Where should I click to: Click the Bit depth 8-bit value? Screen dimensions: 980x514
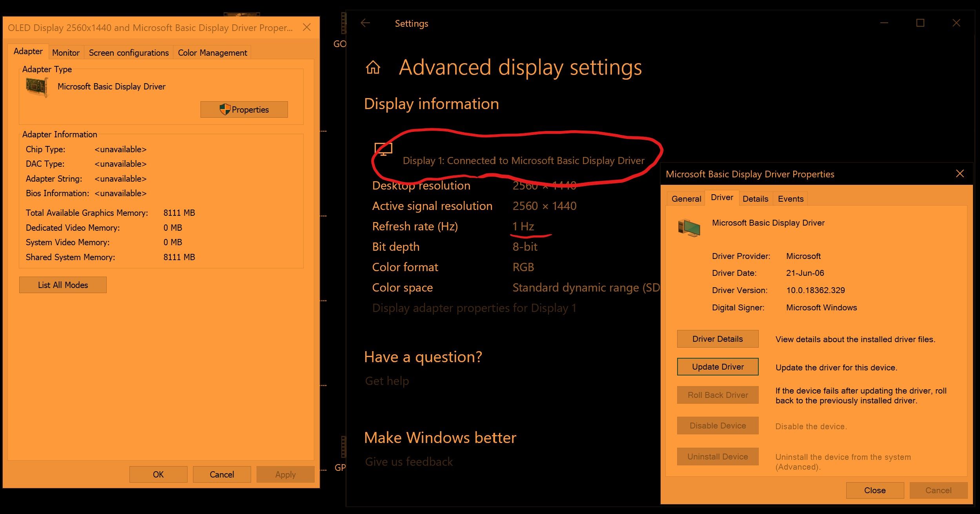[525, 247]
